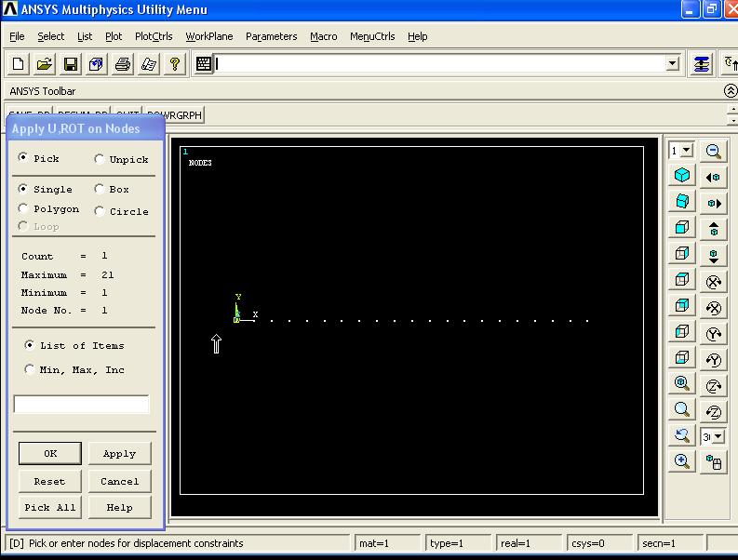This screenshot has width=738, height=560.
Task: Save analysis with the floppy disk icon
Action: 71,63
